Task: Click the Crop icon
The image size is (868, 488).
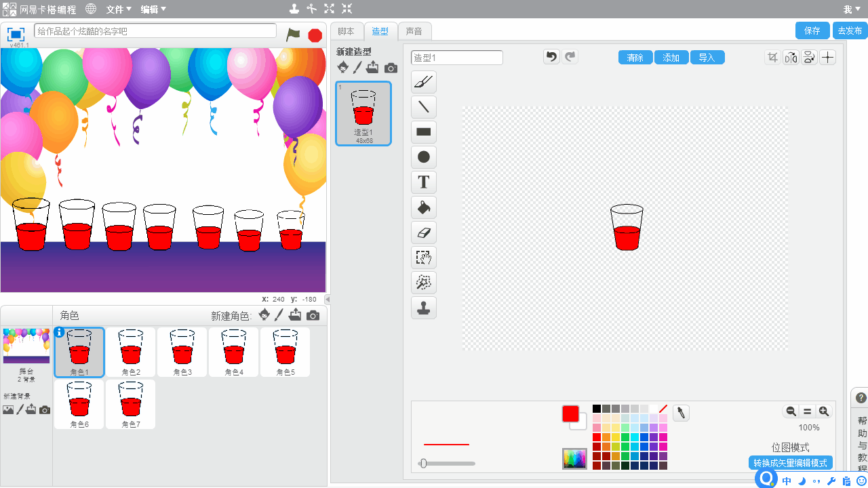Action: point(772,58)
